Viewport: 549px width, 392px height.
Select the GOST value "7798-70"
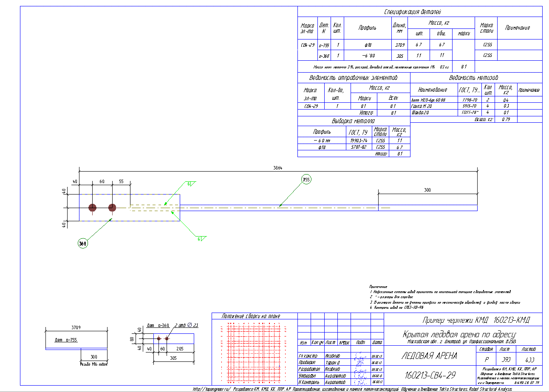[x=470, y=100]
